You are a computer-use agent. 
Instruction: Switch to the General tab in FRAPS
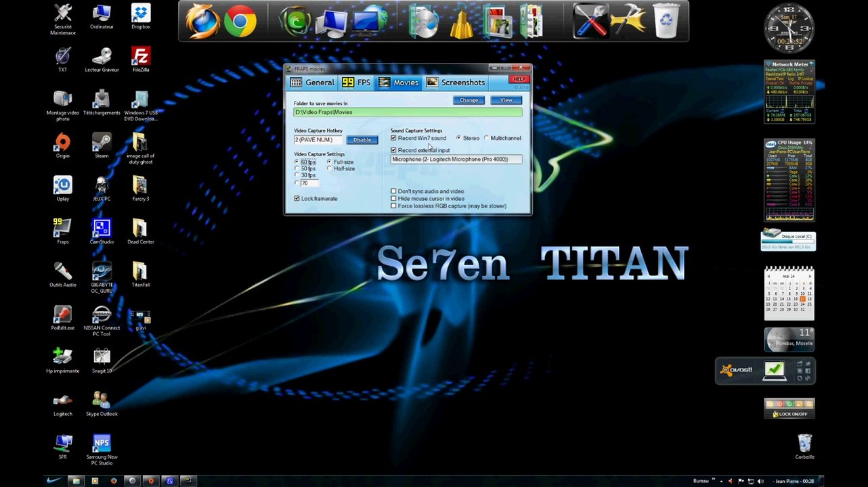coord(312,83)
